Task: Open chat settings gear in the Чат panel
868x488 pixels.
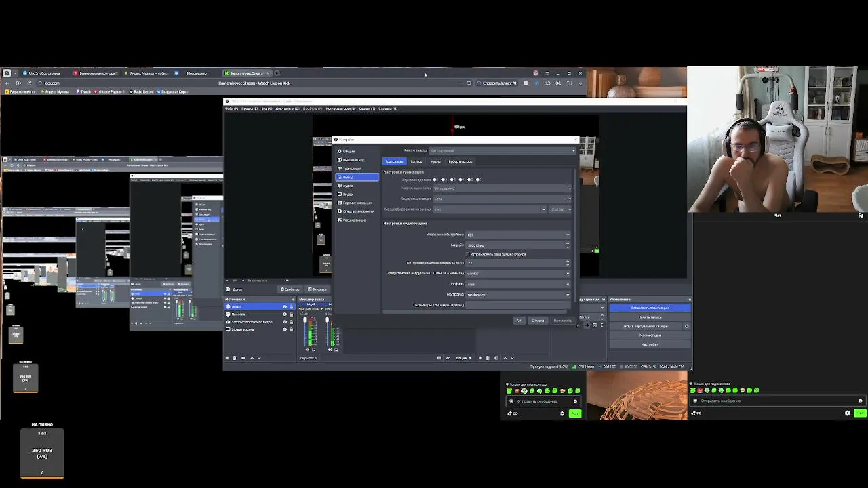Action: point(847,413)
